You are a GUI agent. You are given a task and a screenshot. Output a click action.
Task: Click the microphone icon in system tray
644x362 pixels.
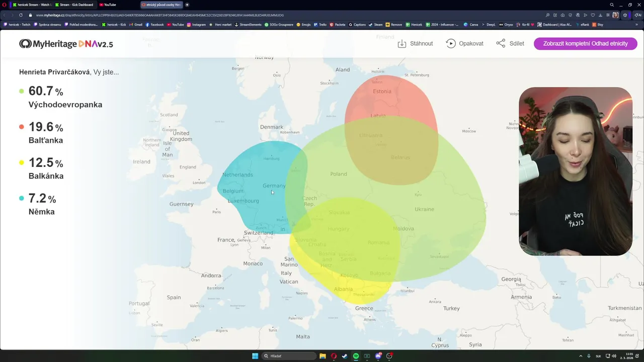[x=589, y=356]
